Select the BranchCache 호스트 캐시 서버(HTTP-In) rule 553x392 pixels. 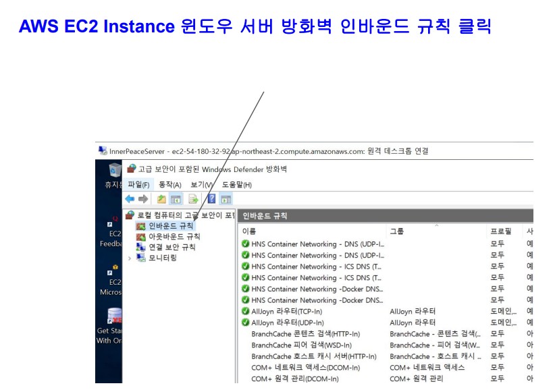[314, 356]
